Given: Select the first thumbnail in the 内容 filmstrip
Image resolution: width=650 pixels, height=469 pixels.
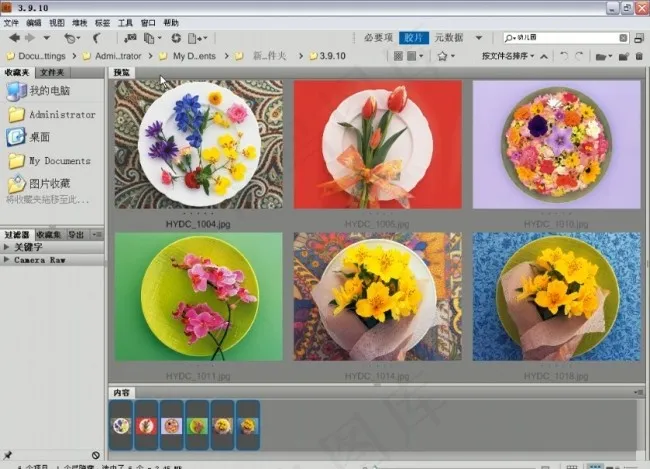Looking at the screenshot, I should pyautogui.click(x=121, y=425).
